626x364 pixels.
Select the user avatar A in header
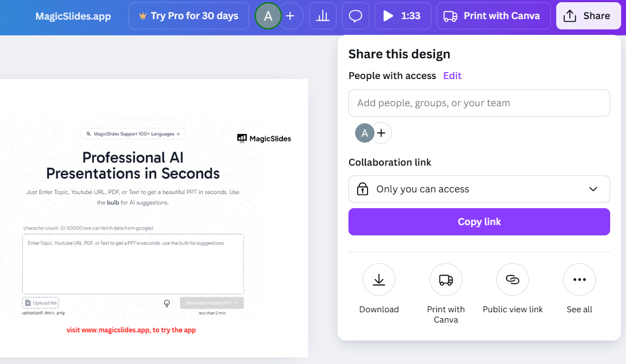coord(268,16)
